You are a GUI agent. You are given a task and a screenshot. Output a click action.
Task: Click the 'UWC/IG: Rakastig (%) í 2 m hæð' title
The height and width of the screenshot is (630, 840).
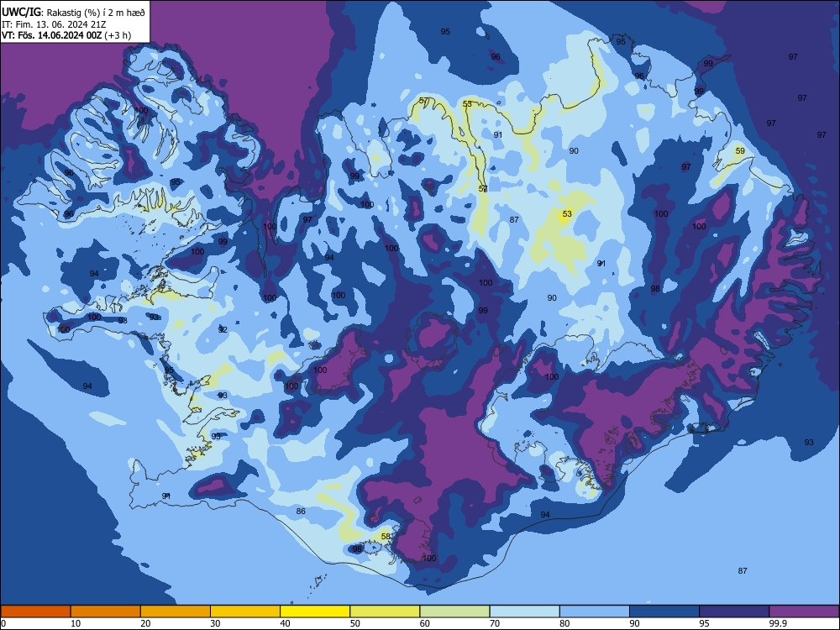(x=73, y=13)
